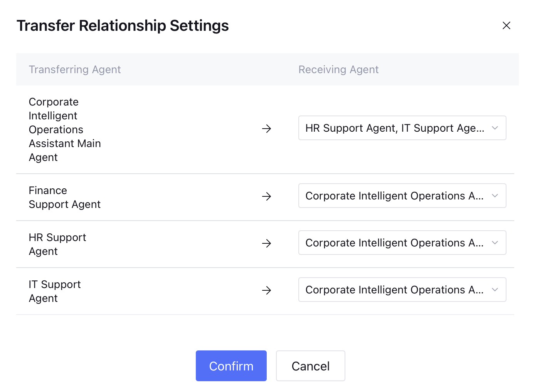535x392 pixels.
Task: Click the chevron on IT Support Agent's receiving dropdown
Action: (x=495, y=290)
